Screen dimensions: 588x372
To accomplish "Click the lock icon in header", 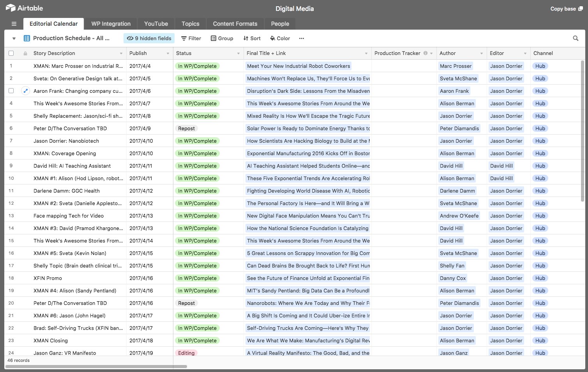I will pos(25,53).
